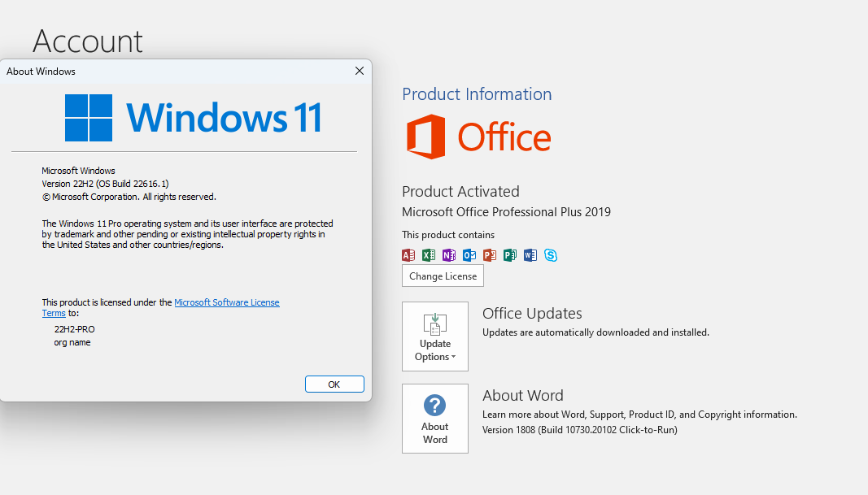Click the Office logo

(x=479, y=137)
